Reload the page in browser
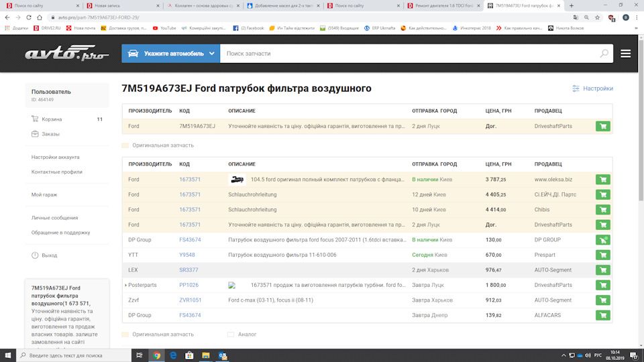Screen dimensions: 644x362 pos(29,17)
